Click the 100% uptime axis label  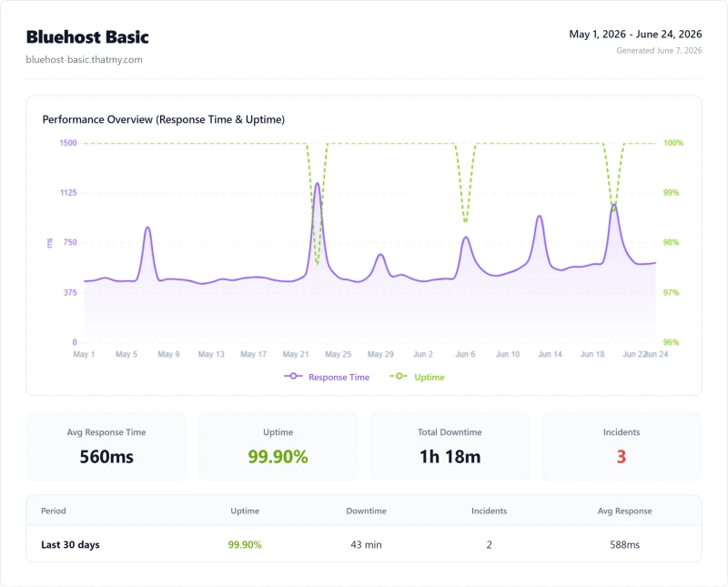(673, 143)
